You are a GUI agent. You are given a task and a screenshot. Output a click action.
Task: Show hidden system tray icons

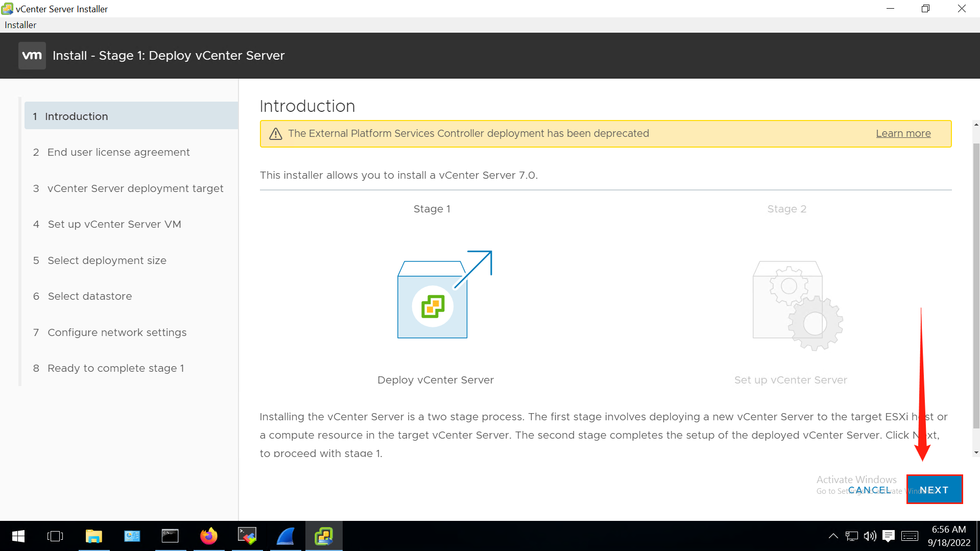[833, 536]
